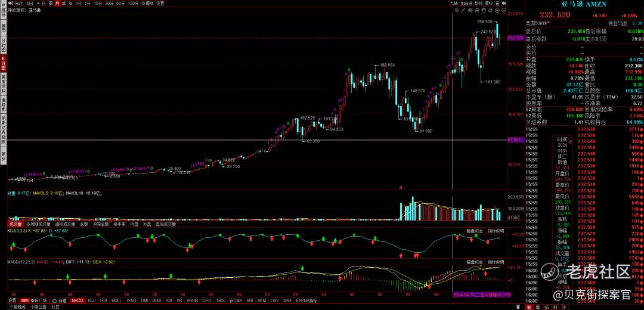Click the right-arrow collapse icon near the quote panel

point(503,3)
